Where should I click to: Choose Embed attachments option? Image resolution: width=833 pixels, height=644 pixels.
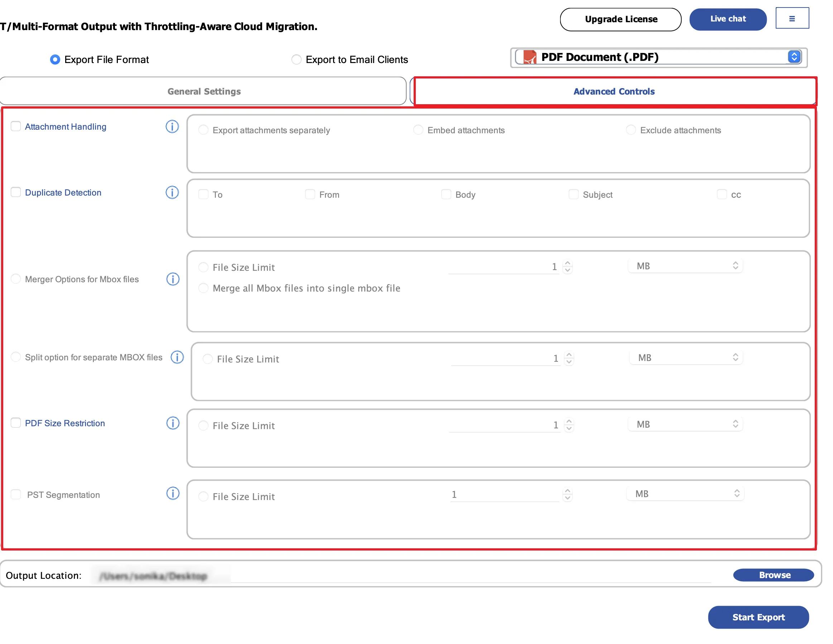[x=418, y=130]
